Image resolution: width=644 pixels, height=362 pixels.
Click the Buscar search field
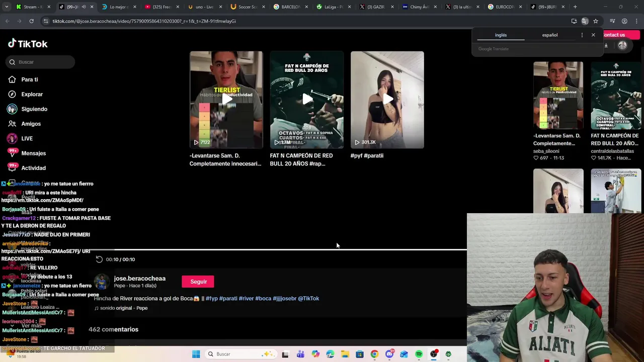41,62
